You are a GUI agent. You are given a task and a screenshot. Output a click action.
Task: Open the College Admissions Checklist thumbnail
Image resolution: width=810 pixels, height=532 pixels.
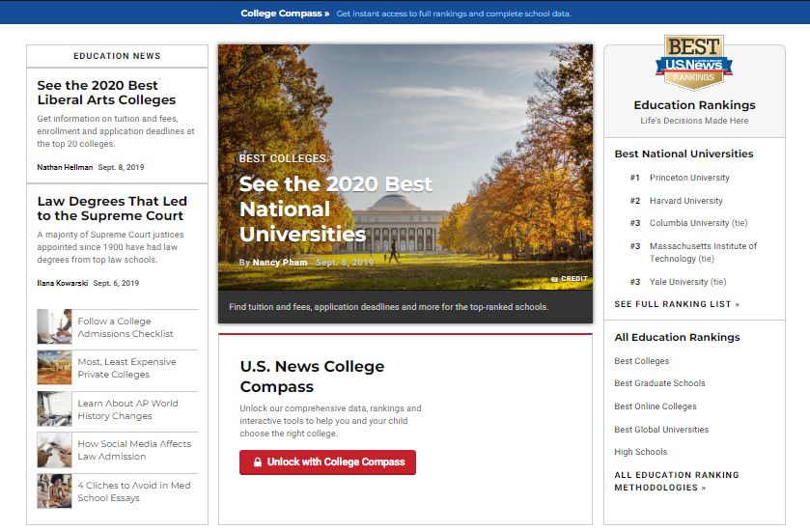coord(54,326)
